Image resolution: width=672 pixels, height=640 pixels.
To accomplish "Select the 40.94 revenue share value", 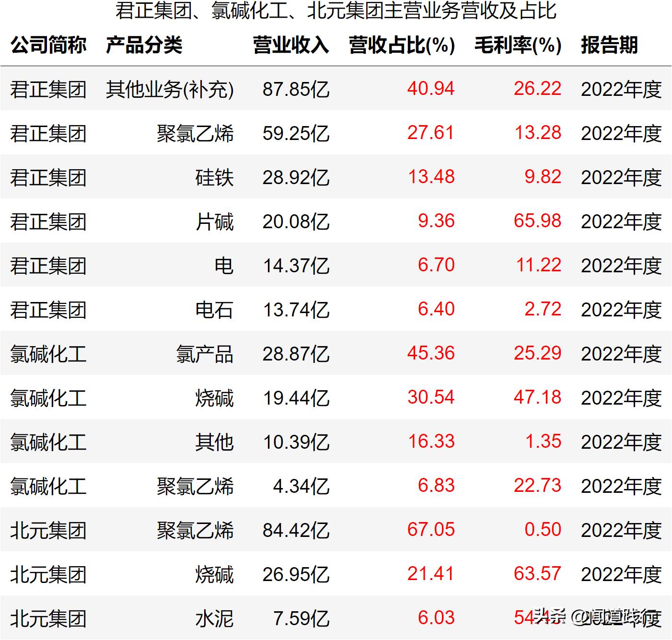I will point(431,89).
